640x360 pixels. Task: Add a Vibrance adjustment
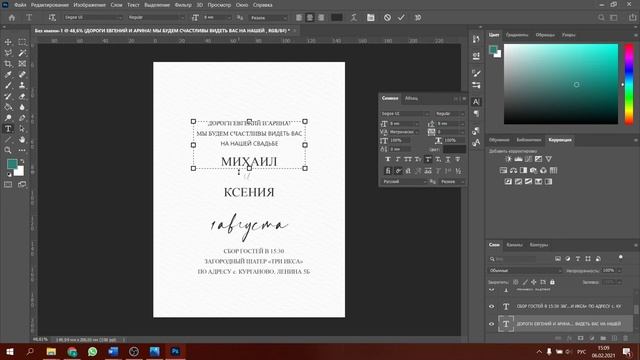[x=549, y=159]
